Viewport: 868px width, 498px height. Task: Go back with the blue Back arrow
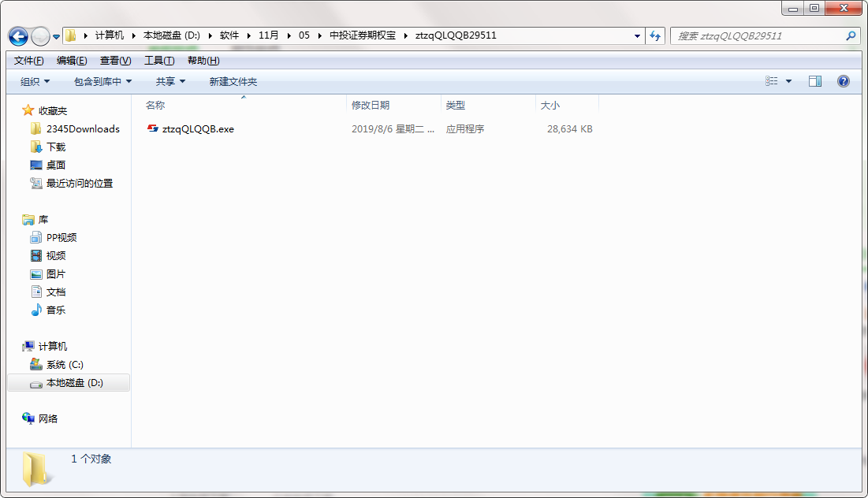point(17,36)
